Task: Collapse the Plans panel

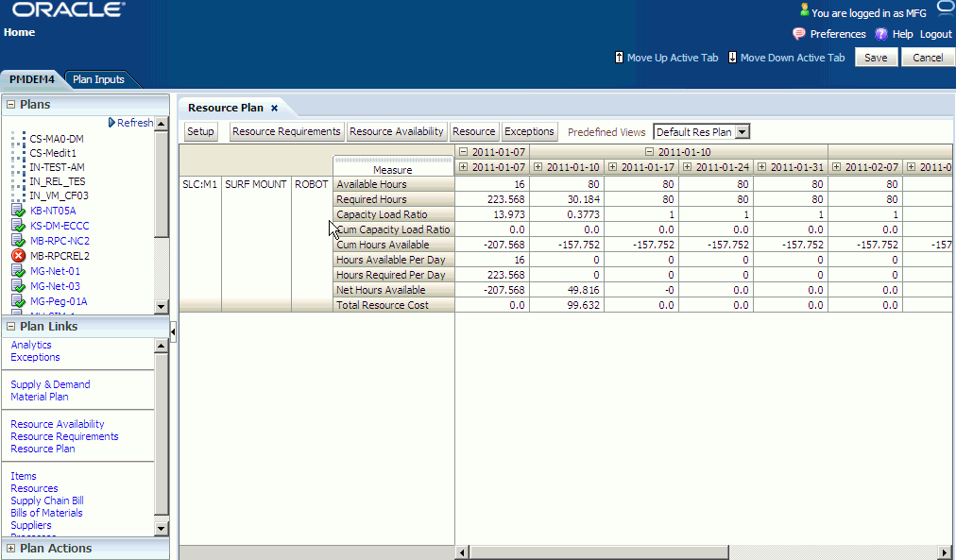Action: tap(10, 105)
